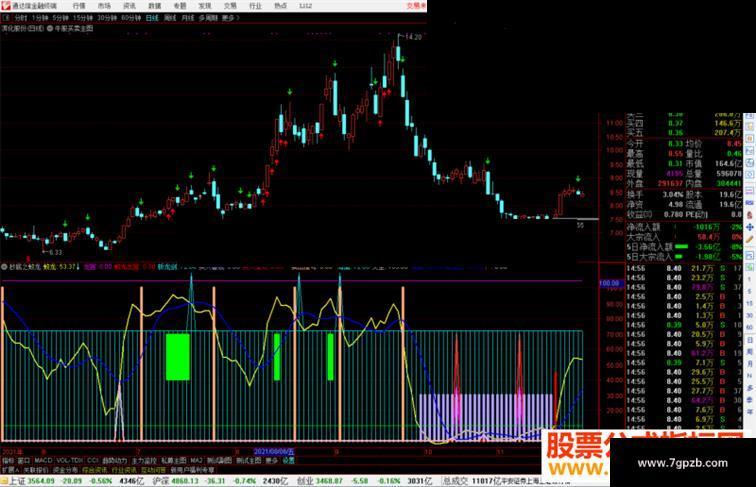Open the 数据 menu
Screen dimensions: 756x487
point(155,6)
